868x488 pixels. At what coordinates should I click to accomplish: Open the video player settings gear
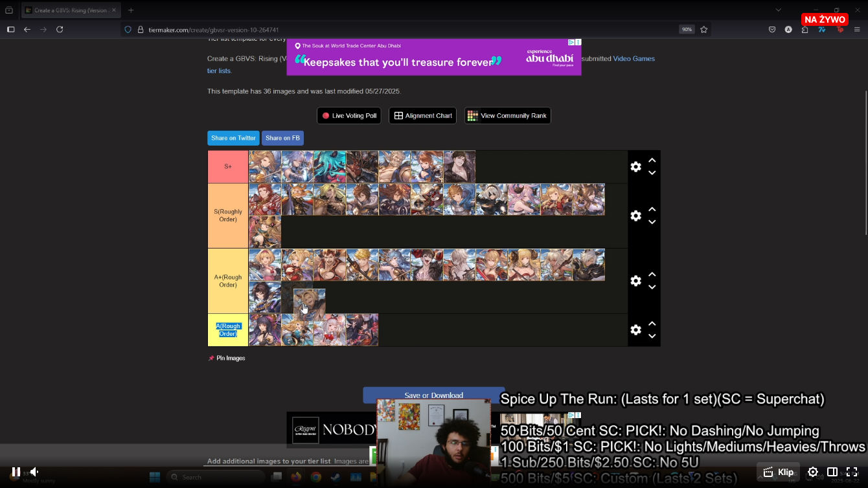[813, 472]
